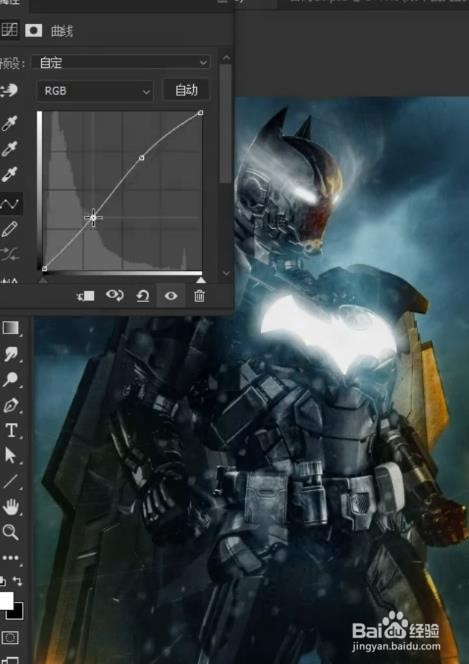
Task: Click the black input slider triangle below the curve
Action: click(x=43, y=280)
